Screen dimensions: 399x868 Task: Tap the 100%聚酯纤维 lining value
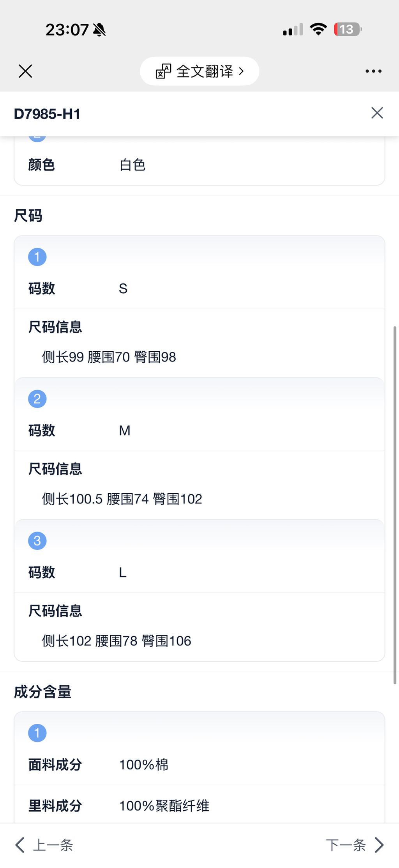(164, 806)
